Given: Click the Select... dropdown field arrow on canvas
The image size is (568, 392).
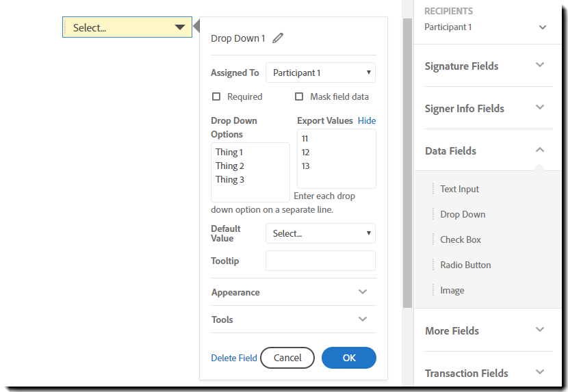Looking at the screenshot, I should 180,27.
